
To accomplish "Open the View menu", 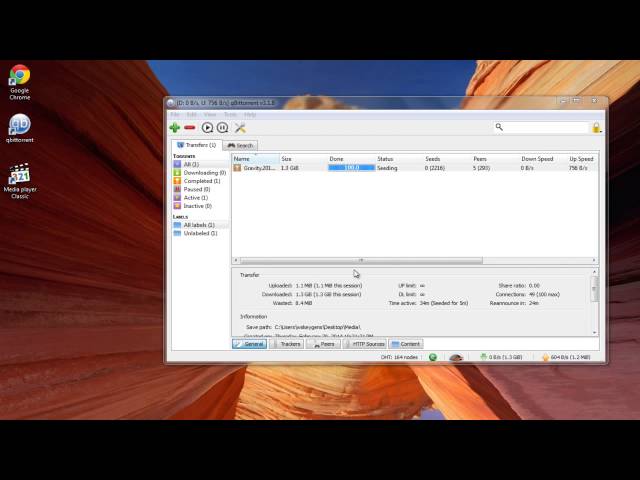I will 210,115.
